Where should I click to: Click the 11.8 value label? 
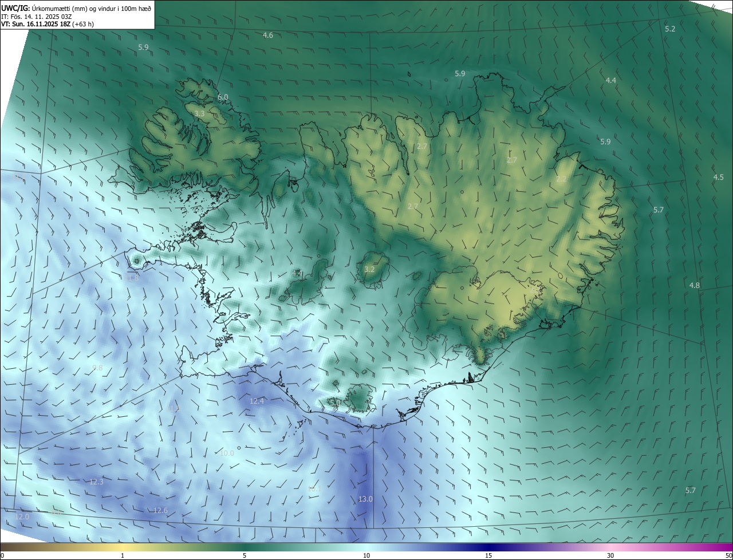[x=133, y=278]
